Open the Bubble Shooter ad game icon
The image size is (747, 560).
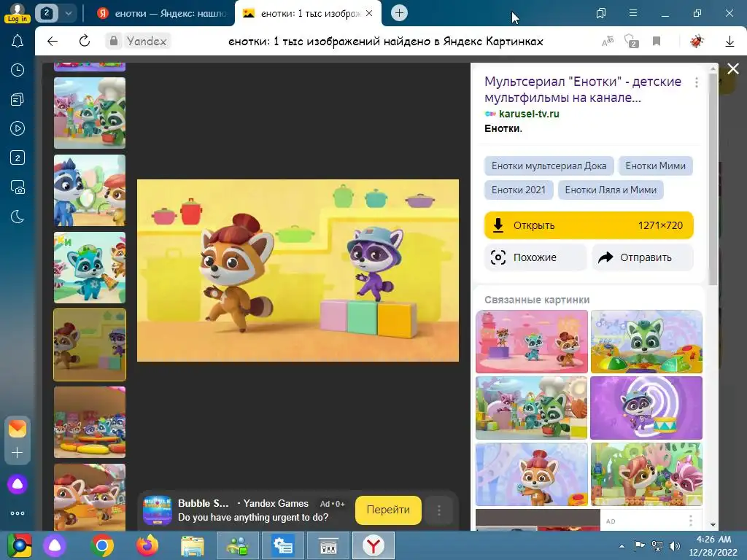point(158,510)
